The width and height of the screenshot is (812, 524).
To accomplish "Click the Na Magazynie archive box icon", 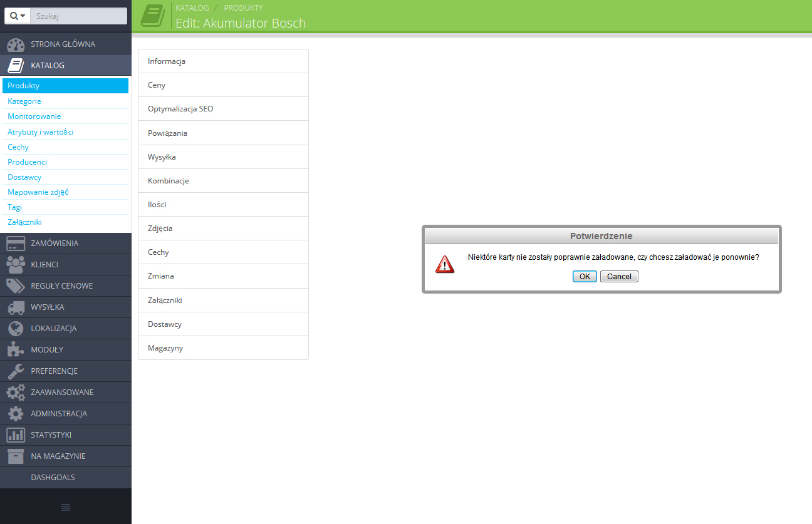I will [16, 456].
